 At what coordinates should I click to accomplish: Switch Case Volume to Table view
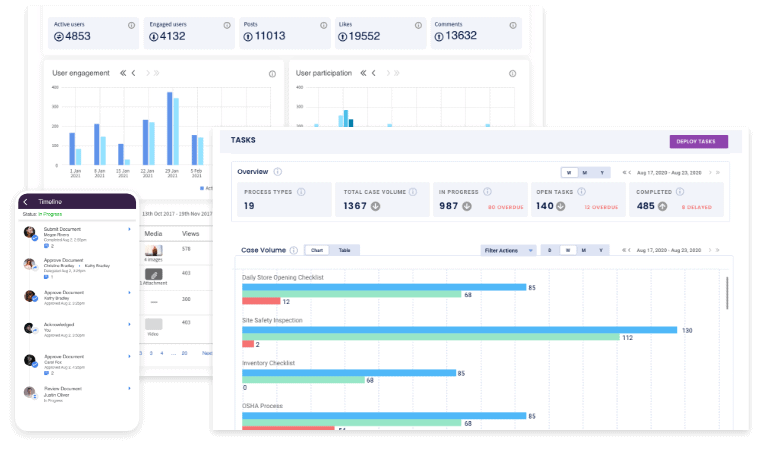click(x=344, y=250)
